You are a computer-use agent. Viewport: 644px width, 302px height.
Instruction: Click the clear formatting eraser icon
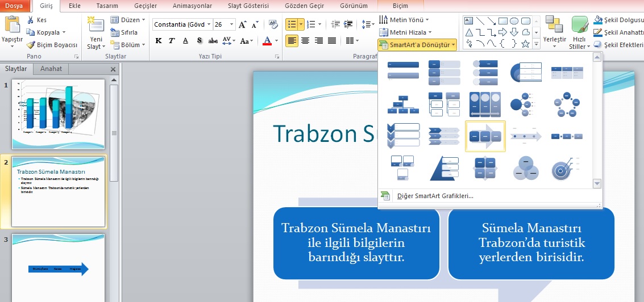point(274,24)
